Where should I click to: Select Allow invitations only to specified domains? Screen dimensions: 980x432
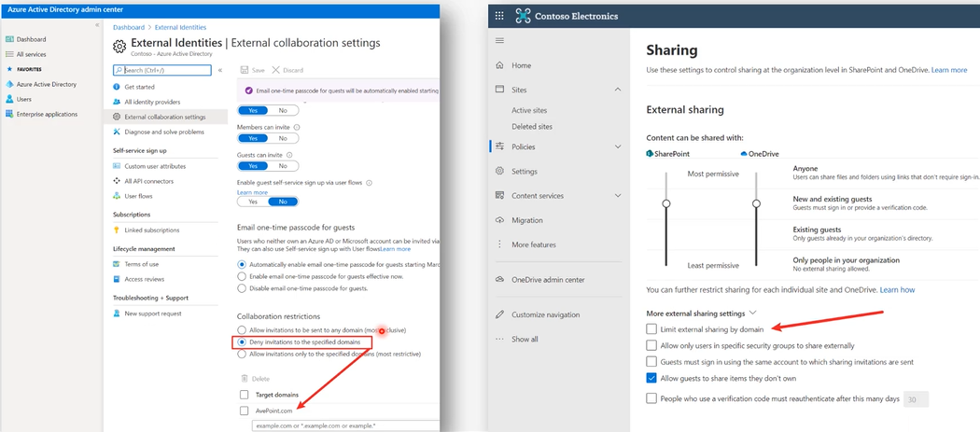coord(242,354)
